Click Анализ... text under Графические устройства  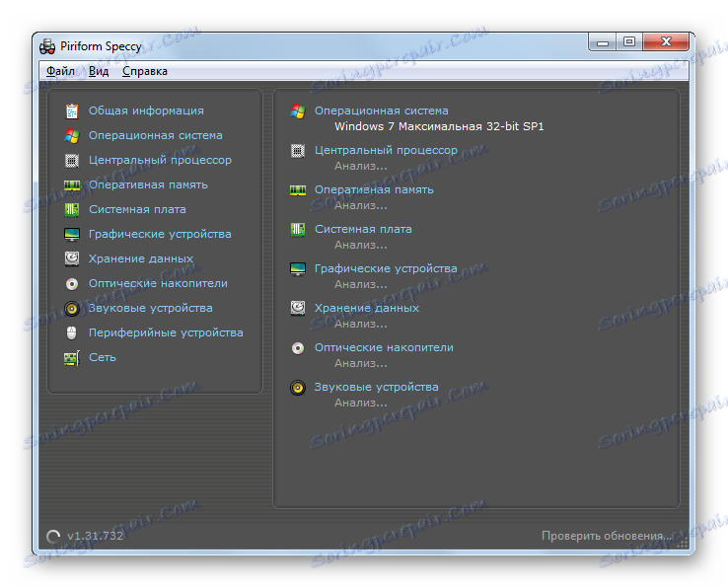click(361, 284)
